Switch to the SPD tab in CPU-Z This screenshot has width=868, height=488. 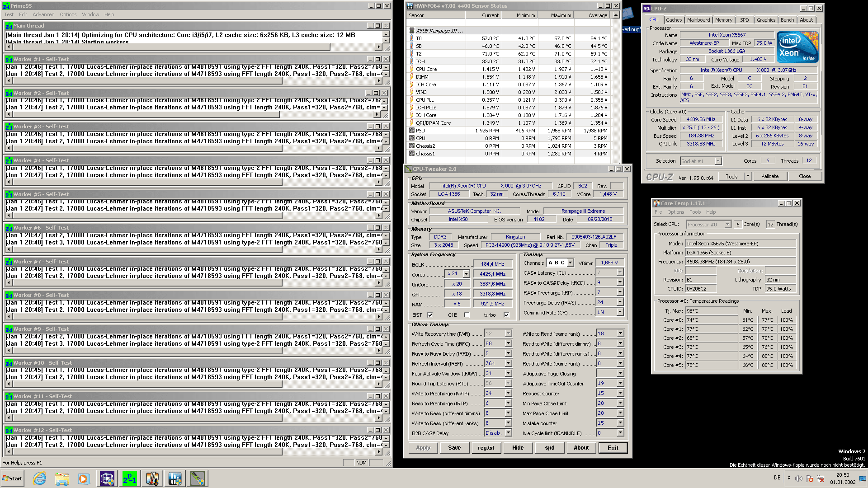(744, 20)
